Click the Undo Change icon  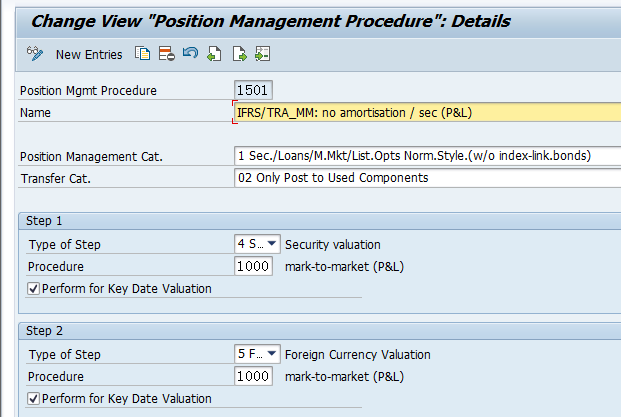[189, 54]
